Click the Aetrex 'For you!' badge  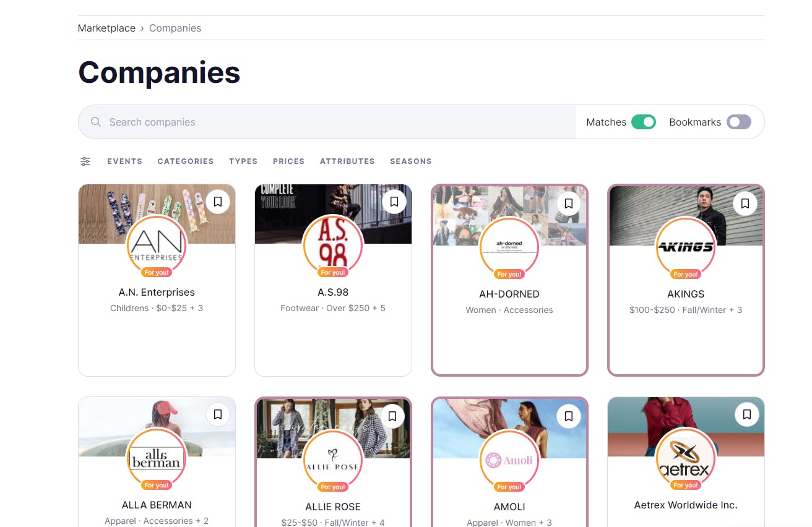pos(686,485)
